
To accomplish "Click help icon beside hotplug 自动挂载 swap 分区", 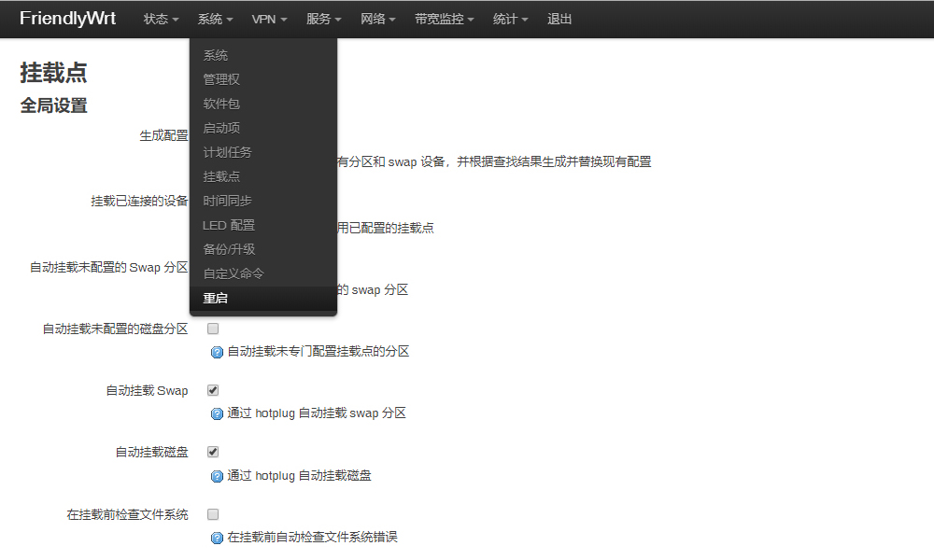I will tap(217, 413).
